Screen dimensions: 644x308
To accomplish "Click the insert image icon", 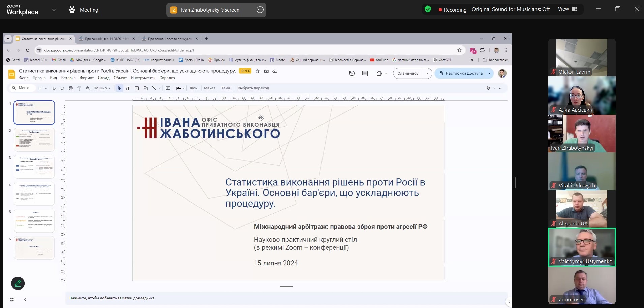I will tap(136, 88).
